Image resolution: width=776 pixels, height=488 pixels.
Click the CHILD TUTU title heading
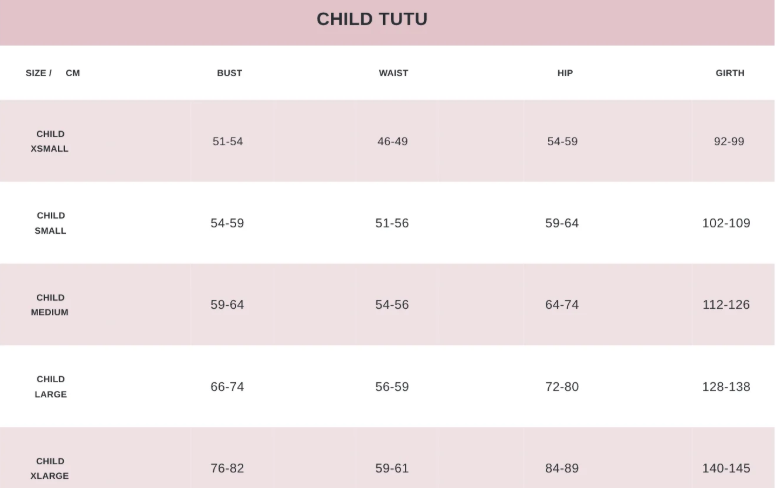(372, 19)
